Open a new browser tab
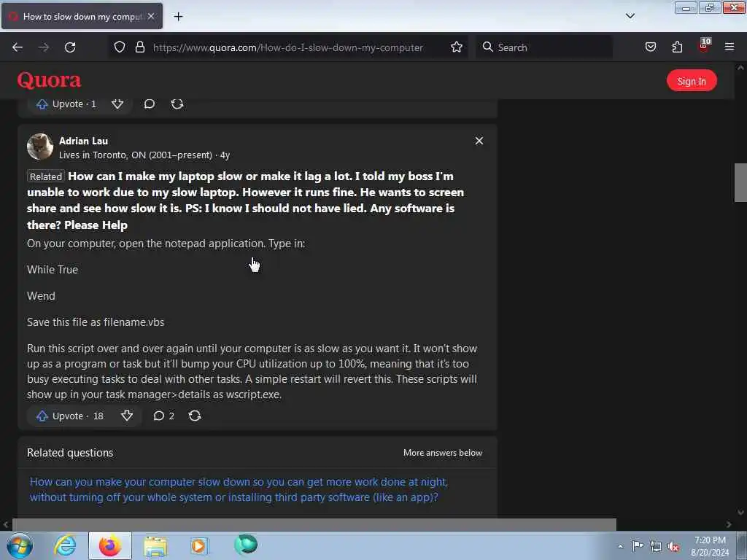This screenshot has width=747, height=560. 178,17
